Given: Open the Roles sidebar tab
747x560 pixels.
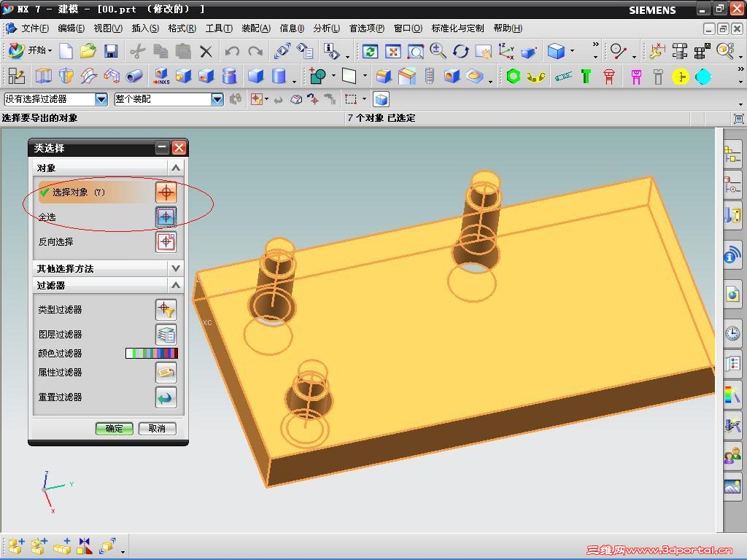Looking at the screenshot, I should click(x=732, y=456).
